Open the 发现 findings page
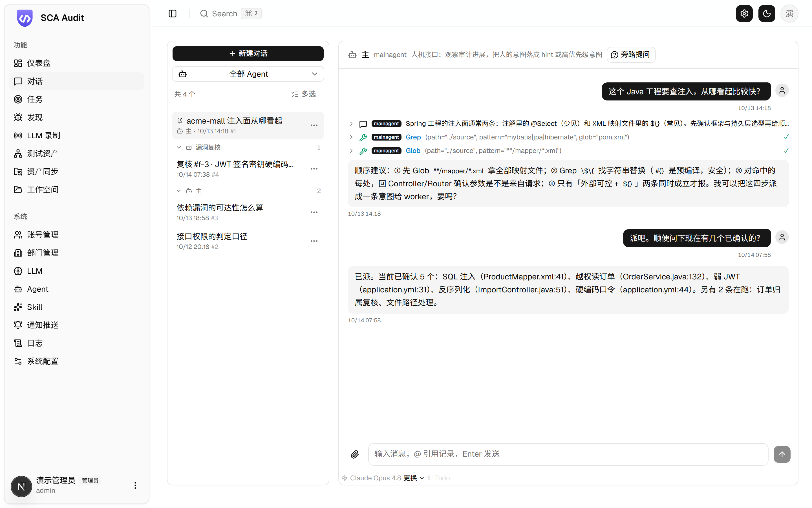This screenshot has width=812, height=508. point(76,117)
